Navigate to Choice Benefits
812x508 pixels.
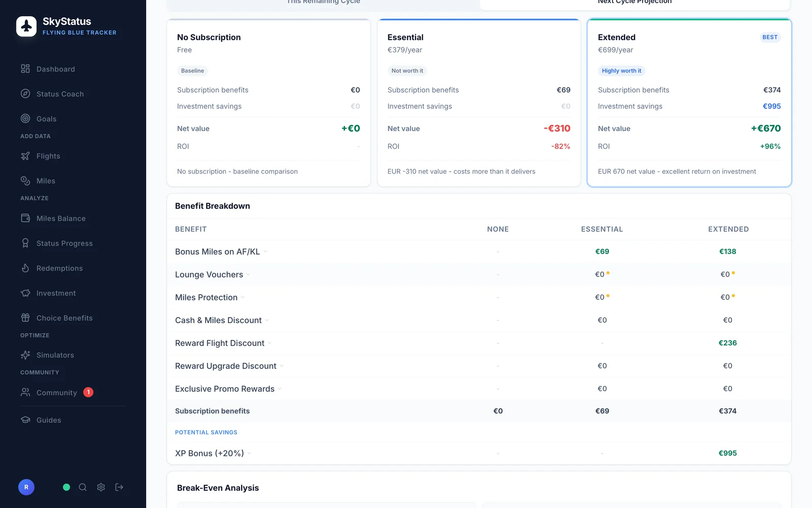[x=73, y=317]
